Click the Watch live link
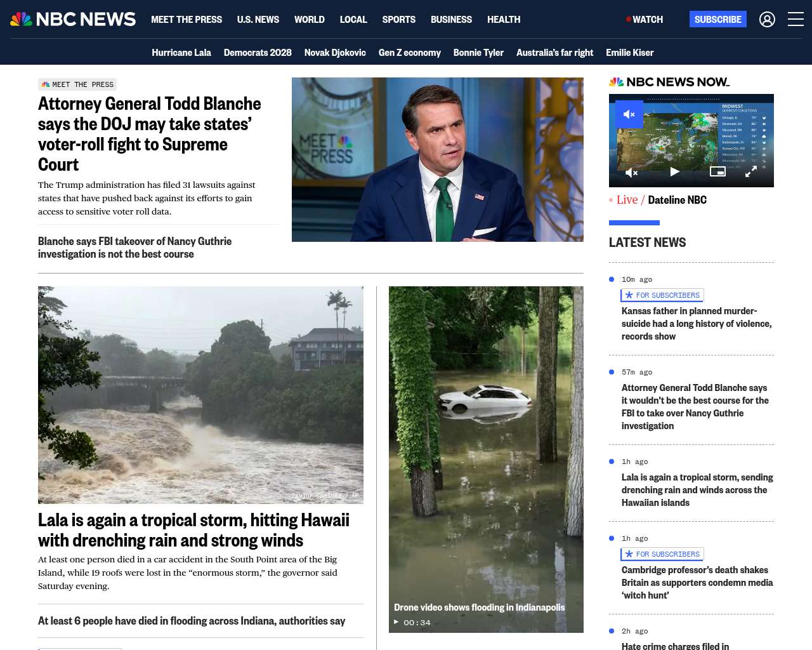Image resolution: width=812 pixels, height=650 pixels. (x=645, y=20)
